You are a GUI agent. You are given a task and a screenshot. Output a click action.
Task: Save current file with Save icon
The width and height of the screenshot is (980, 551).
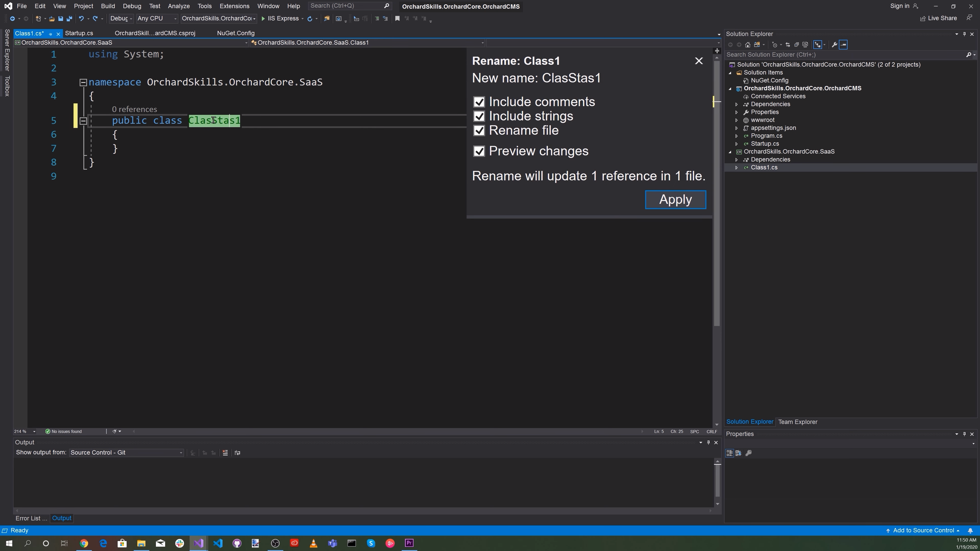pos(60,19)
